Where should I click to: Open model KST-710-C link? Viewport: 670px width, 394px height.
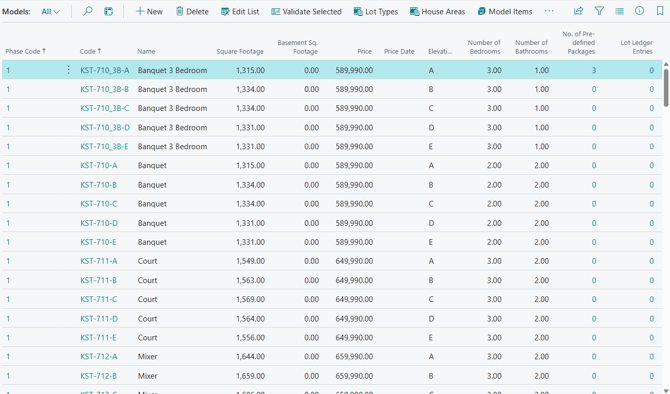coord(99,204)
